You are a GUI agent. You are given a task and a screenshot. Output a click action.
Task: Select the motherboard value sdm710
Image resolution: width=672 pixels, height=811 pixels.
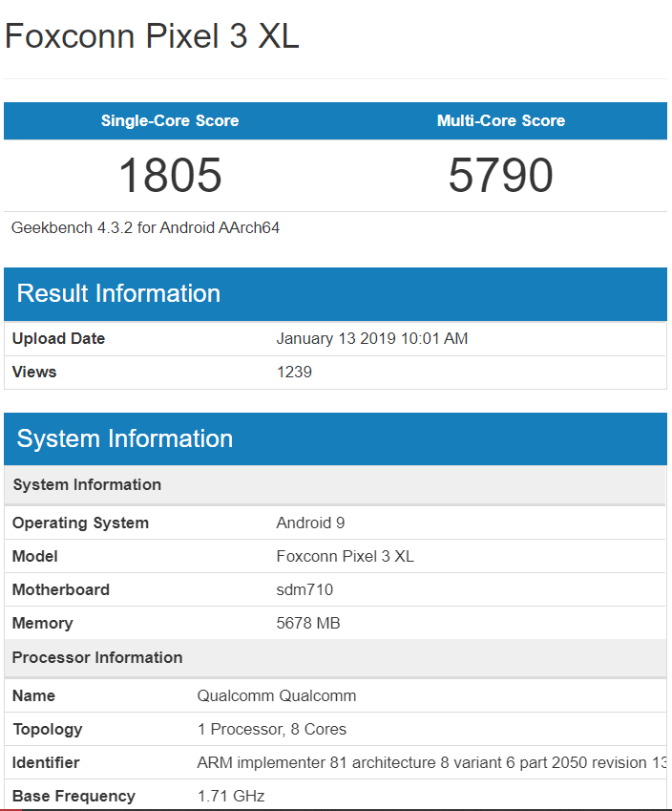[304, 589]
